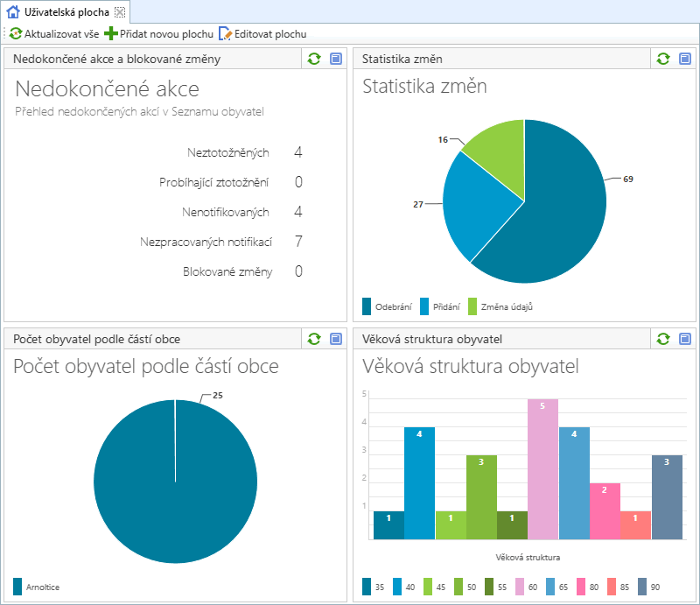Click Editovat plochu button
700x605 pixels.
[262, 34]
